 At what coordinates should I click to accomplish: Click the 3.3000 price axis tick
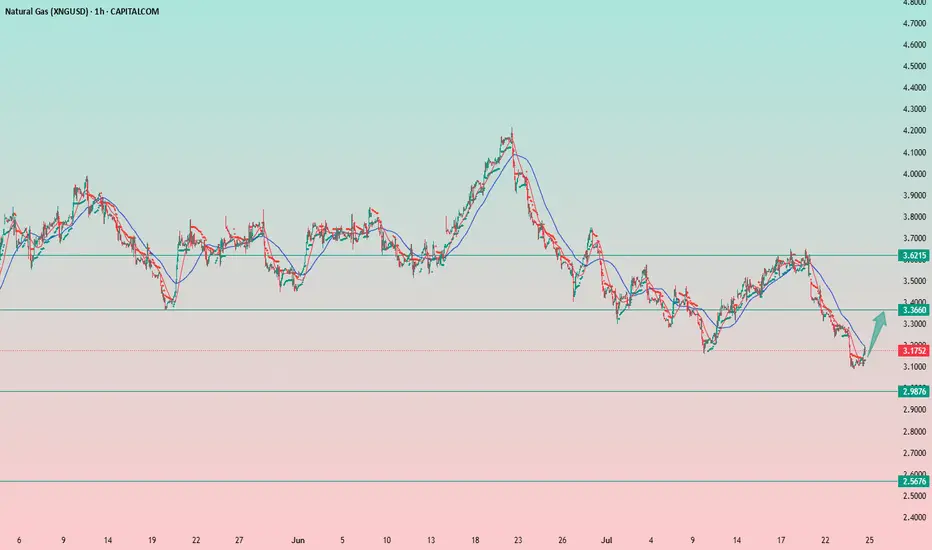[x=914, y=324]
